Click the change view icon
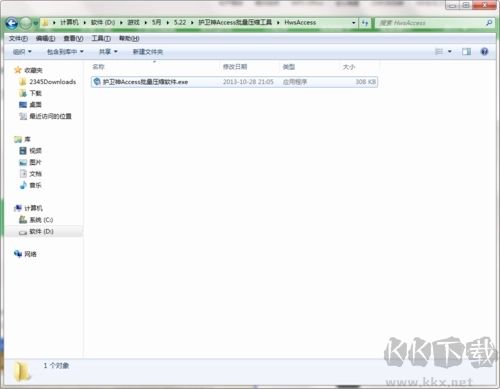500x389 pixels. tap(439, 52)
